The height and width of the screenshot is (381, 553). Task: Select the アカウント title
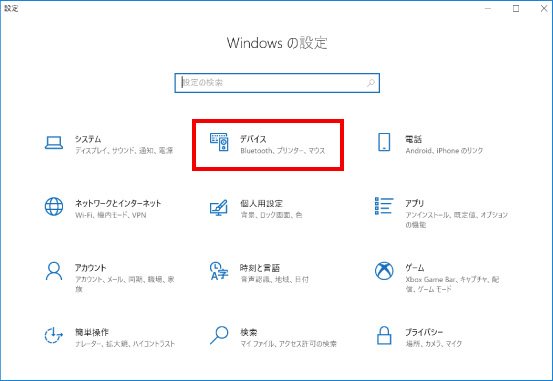pos(90,268)
